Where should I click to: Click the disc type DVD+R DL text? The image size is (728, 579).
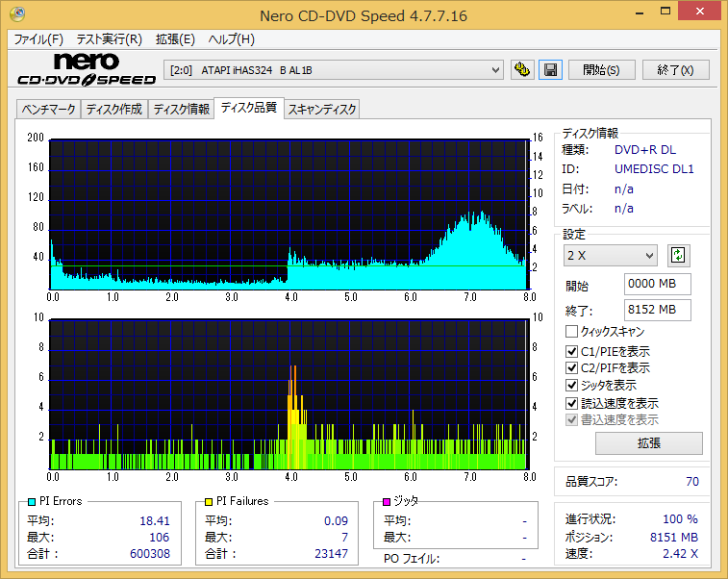[645, 150]
